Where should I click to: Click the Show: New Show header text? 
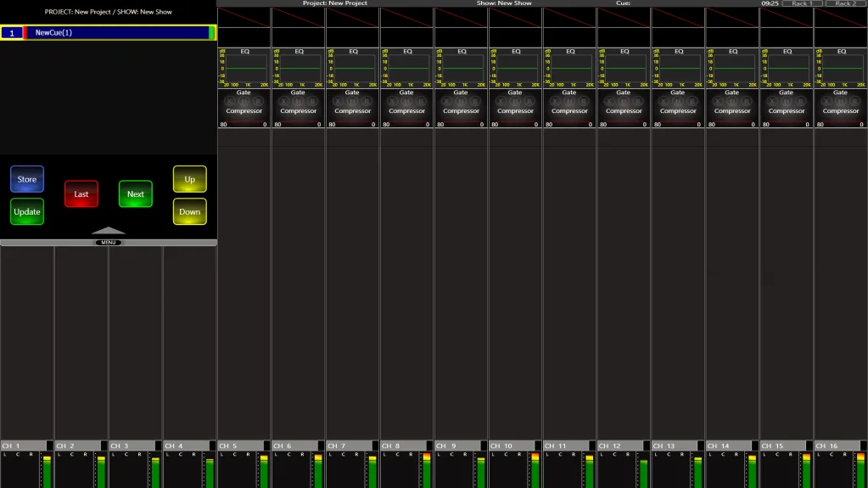[x=504, y=3]
